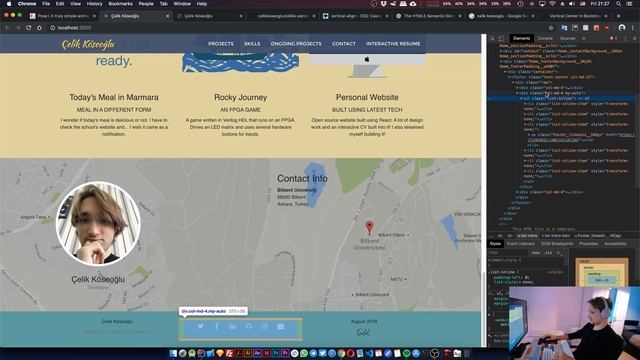Switch to the Console tab
This screenshot has width=640, height=360.
(x=545, y=38)
